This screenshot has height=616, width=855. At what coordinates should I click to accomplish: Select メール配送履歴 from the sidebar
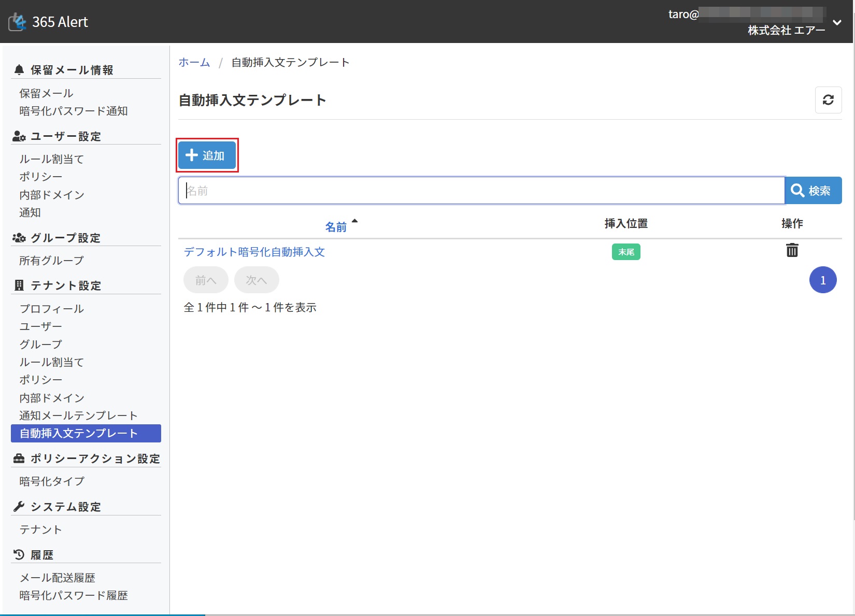[x=58, y=578]
